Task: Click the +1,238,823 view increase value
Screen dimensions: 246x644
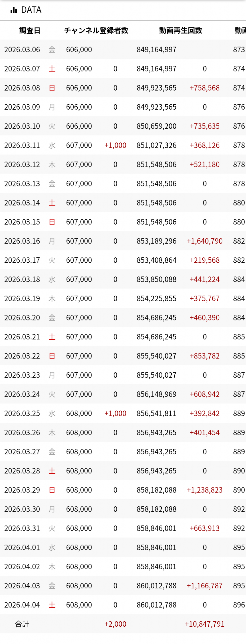Action: click(x=204, y=490)
